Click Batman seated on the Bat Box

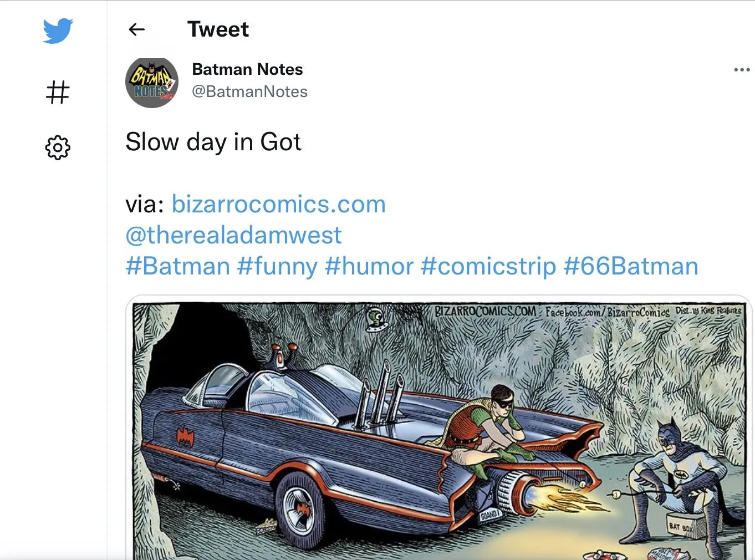(676, 477)
